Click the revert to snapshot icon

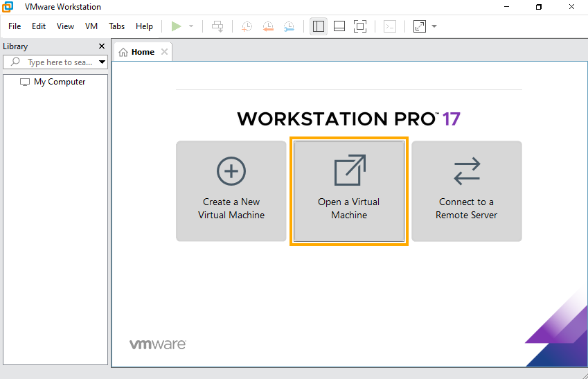(267, 26)
